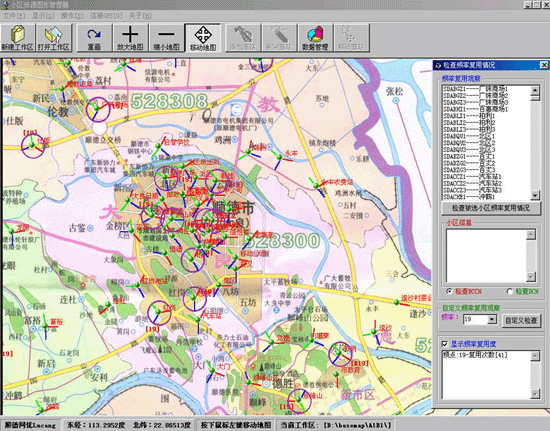550x431 pixels.
Task: Toggle the 显示频率复用度 checkbox
Action: (x=445, y=344)
